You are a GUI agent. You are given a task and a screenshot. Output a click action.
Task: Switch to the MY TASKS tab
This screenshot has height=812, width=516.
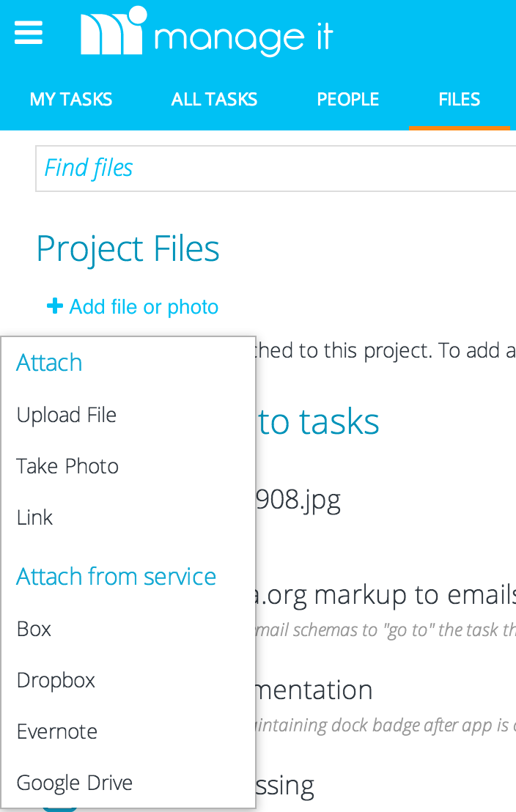pos(71,99)
